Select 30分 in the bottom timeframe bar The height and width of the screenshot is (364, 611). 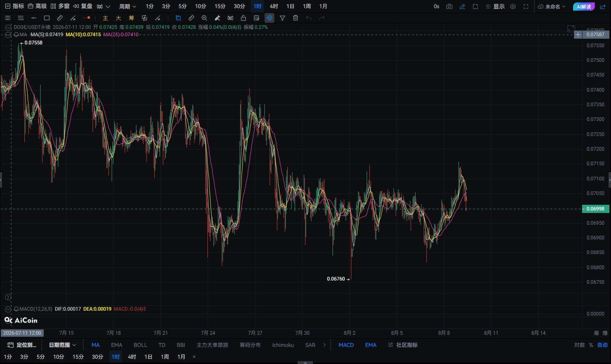click(x=97, y=357)
